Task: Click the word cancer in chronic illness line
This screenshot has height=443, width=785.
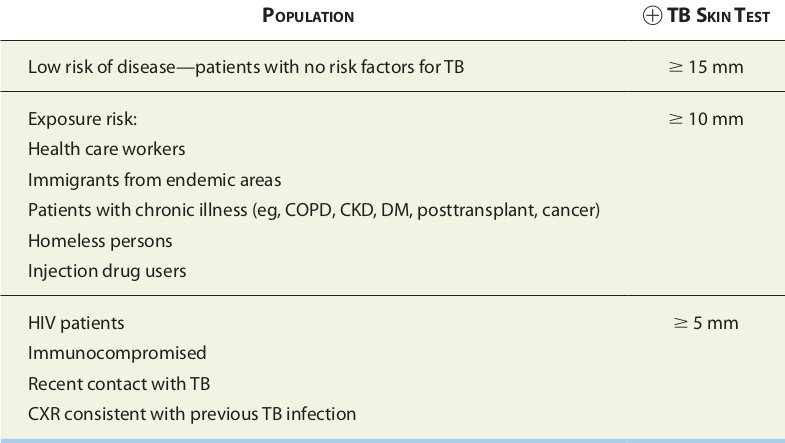Action: (x=569, y=210)
